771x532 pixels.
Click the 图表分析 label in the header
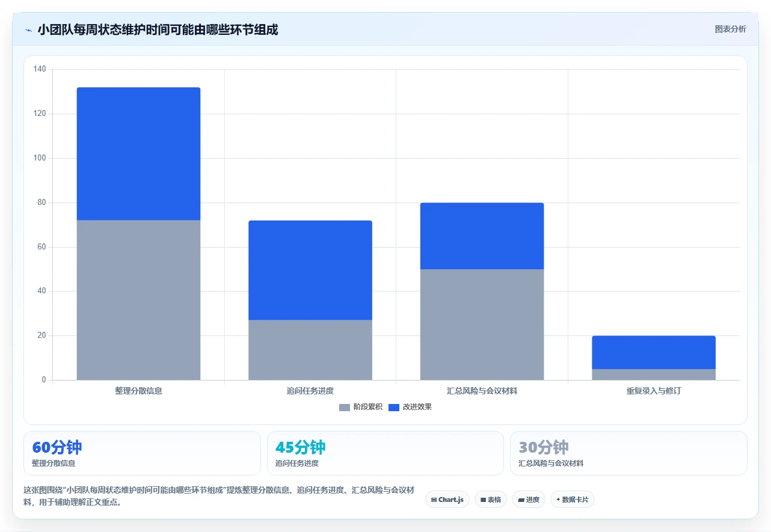730,29
